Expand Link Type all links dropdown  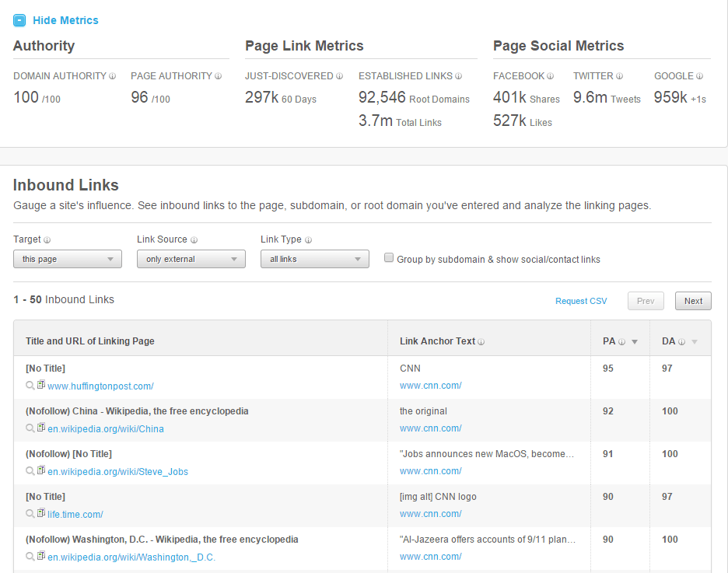[315, 259]
